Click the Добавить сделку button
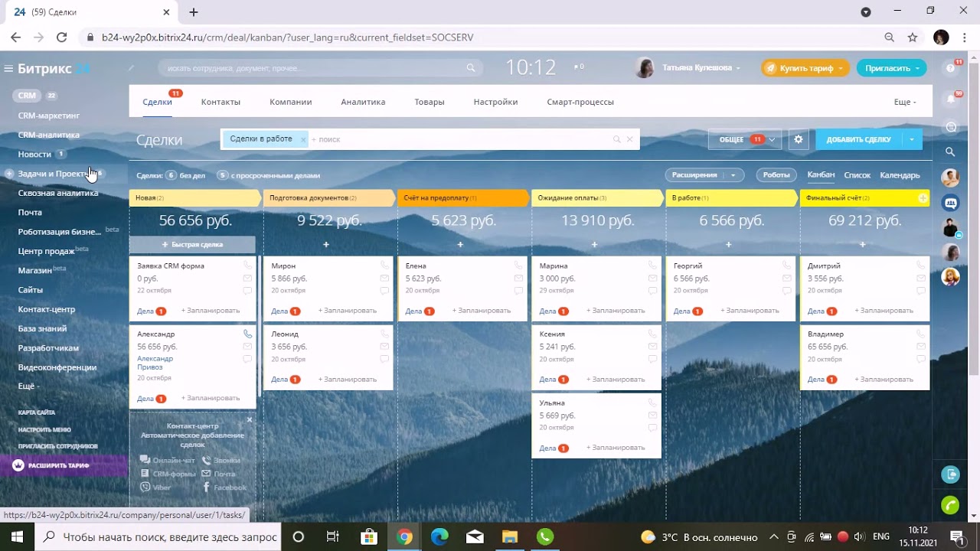980x551 pixels. 858,140
